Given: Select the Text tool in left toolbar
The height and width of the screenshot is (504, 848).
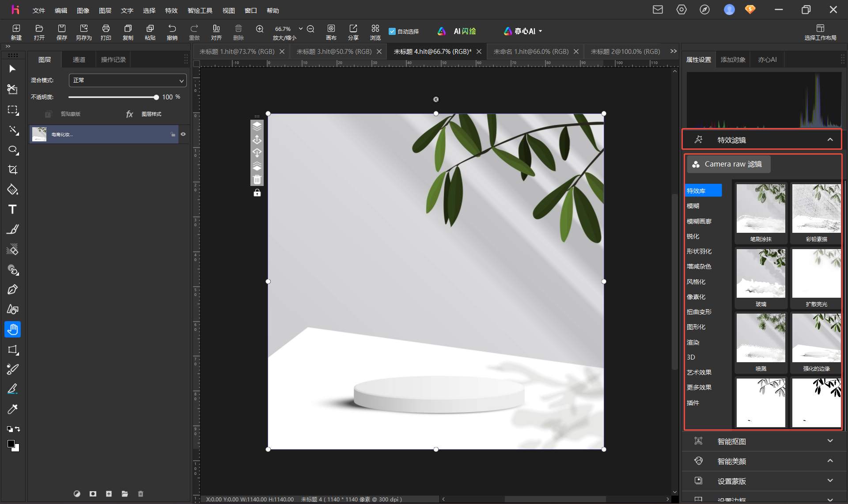Looking at the screenshot, I should [x=12, y=209].
